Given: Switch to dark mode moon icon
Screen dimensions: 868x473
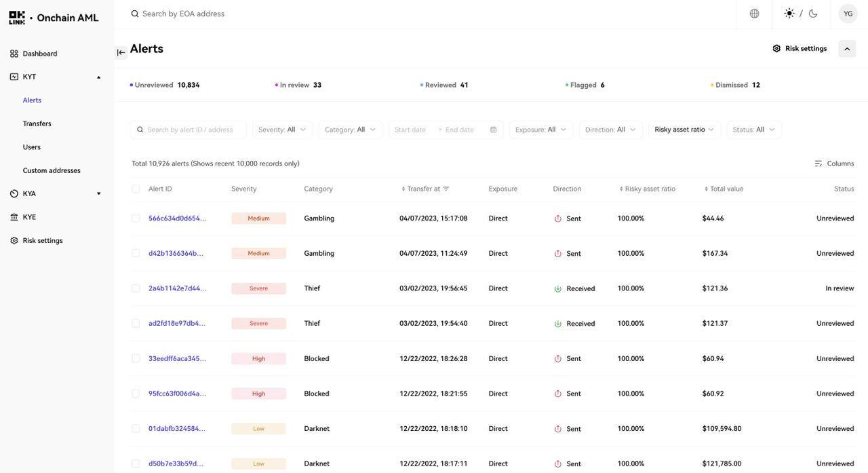Looking at the screenshot, I should coord(813,14).
